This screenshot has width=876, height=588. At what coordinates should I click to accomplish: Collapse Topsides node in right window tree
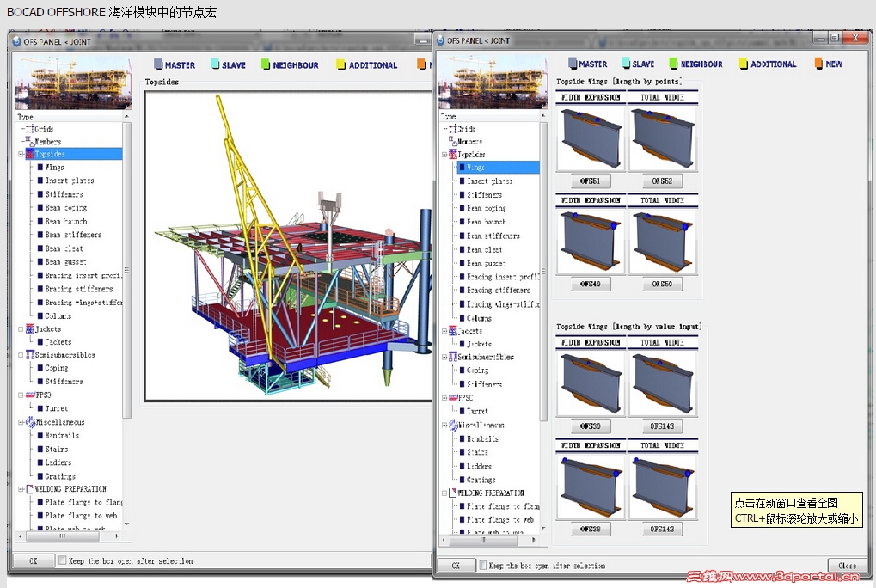click(445, 155)
